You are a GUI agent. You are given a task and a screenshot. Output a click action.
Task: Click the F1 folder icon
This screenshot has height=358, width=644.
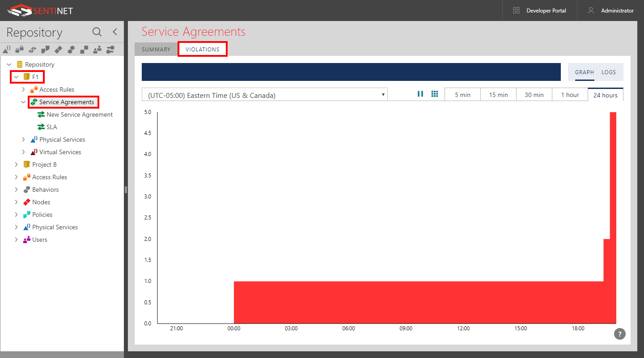pos(27,77)
